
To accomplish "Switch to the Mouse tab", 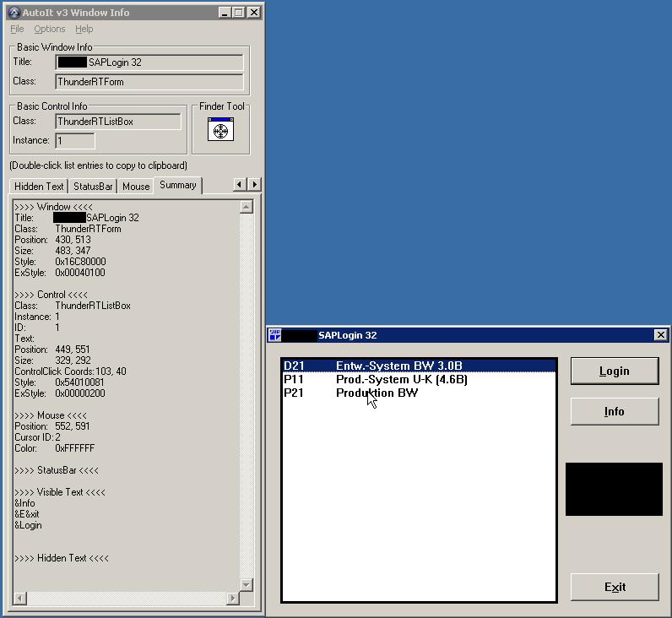I will pos(136,186).
